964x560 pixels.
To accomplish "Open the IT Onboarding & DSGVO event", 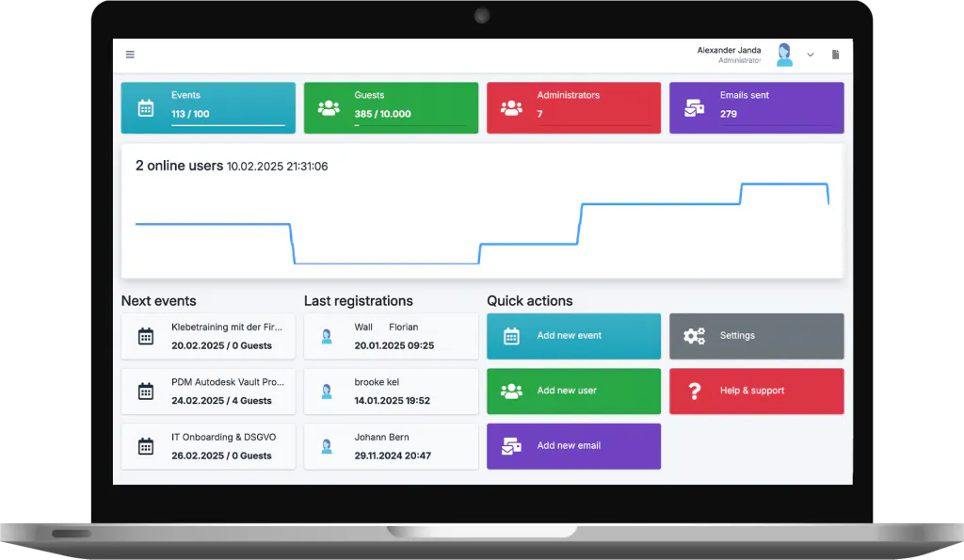I will click(208, 446).
